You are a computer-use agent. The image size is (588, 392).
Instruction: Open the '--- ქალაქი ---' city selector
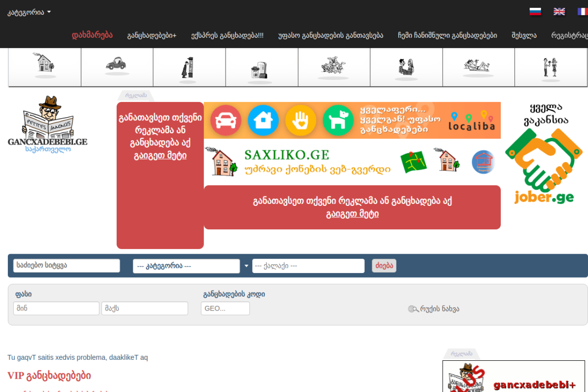click(x=308, y=266)
